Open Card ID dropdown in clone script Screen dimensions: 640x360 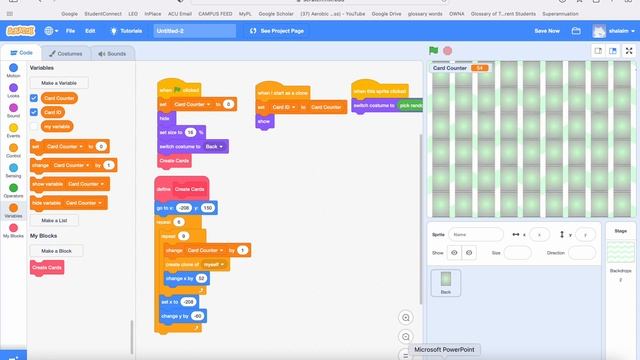[x=284, y=107]
